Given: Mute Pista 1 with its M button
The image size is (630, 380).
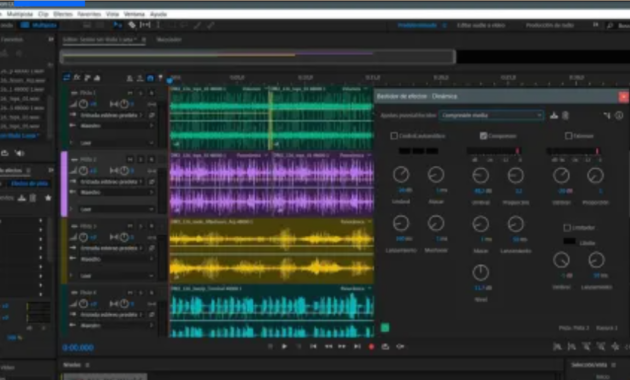Looking at the screenshot, I should click(x=130, y=93).
